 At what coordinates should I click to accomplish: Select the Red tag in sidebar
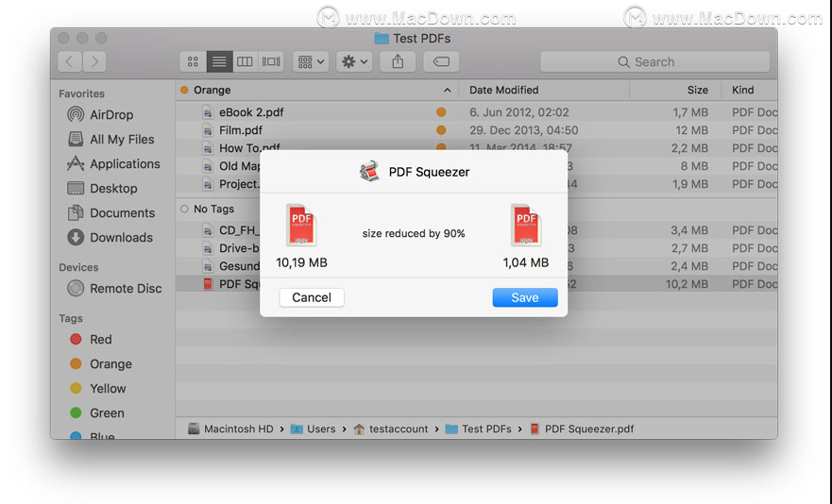[x=91, y=340]
